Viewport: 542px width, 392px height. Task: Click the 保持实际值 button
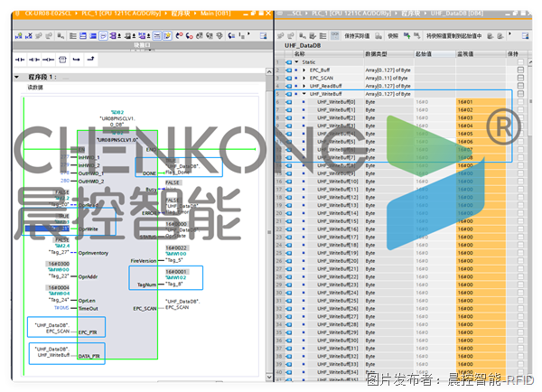[x=357, y=36]
